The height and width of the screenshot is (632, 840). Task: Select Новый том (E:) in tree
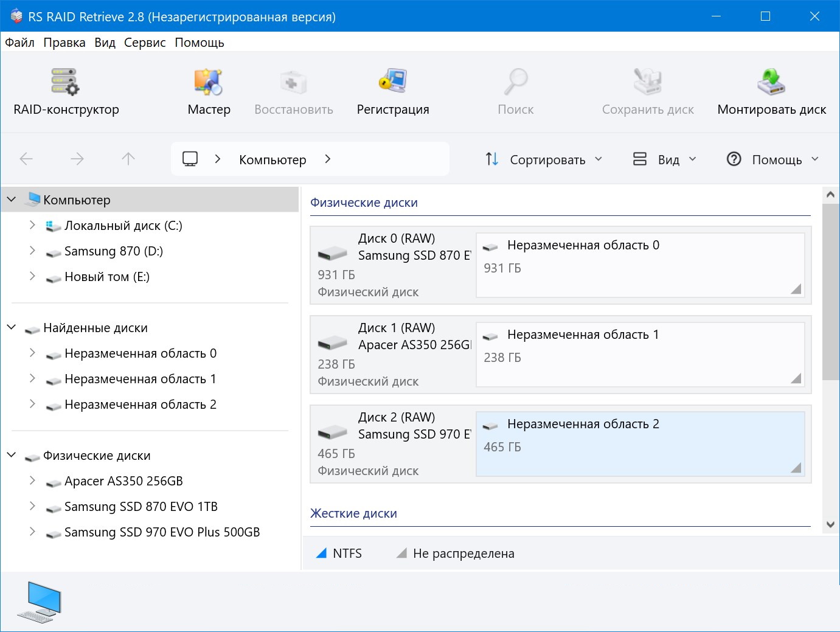coord(107,277)
